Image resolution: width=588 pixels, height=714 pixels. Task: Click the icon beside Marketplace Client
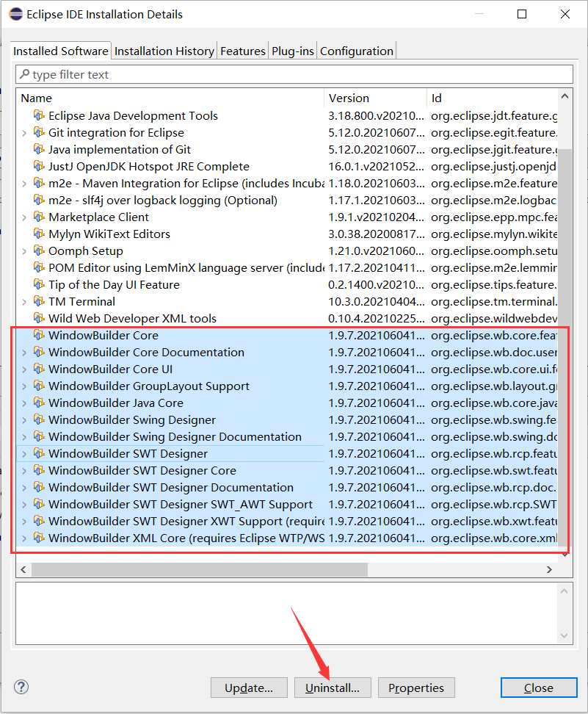pos(40,217)
